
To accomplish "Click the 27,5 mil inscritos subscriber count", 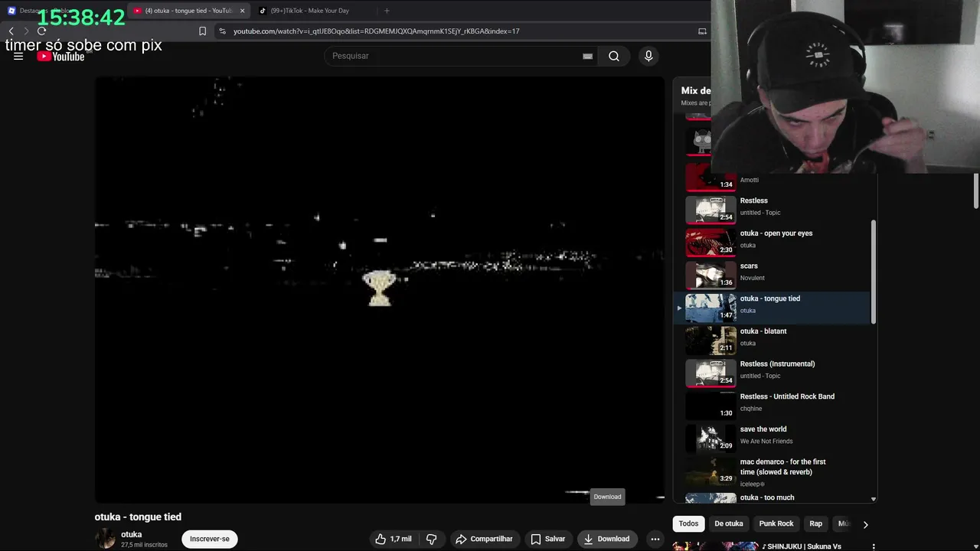I will (x=144, y=545).
